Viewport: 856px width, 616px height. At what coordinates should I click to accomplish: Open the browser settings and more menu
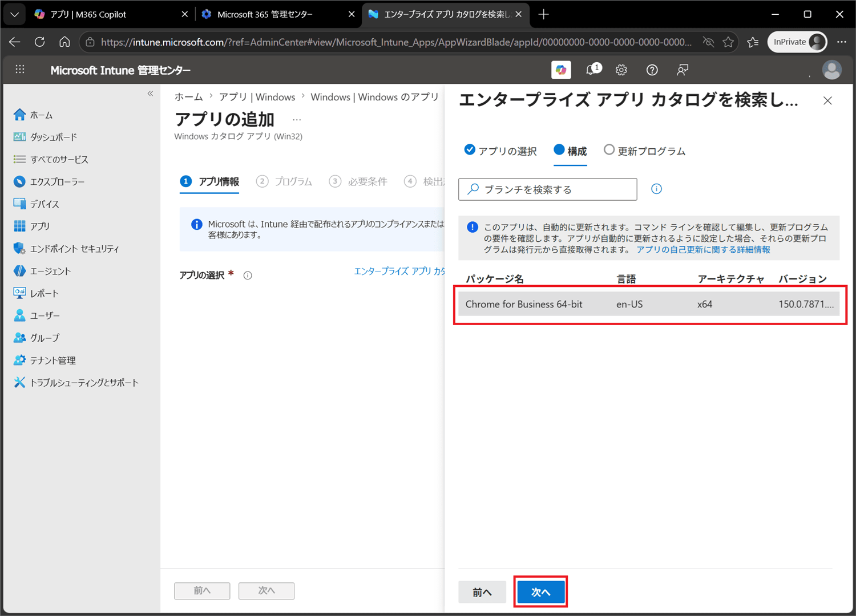[842, 42]
